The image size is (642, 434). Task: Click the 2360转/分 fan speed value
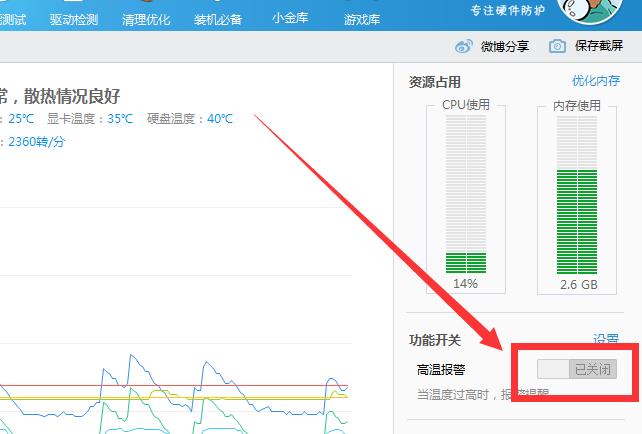(x=36, y=142)
